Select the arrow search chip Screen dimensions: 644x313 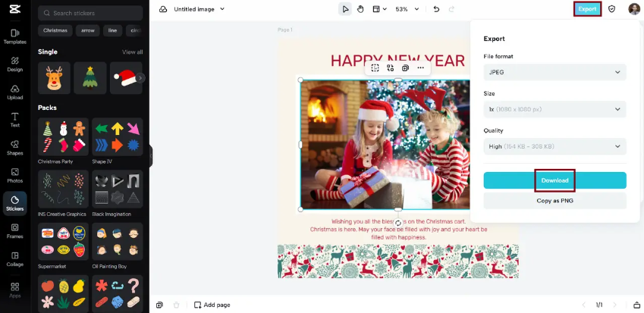tap(87, 30)
